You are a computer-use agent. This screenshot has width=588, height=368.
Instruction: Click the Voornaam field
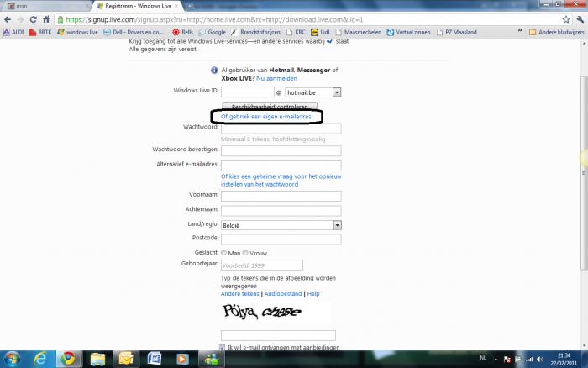[x=281, y=196]
